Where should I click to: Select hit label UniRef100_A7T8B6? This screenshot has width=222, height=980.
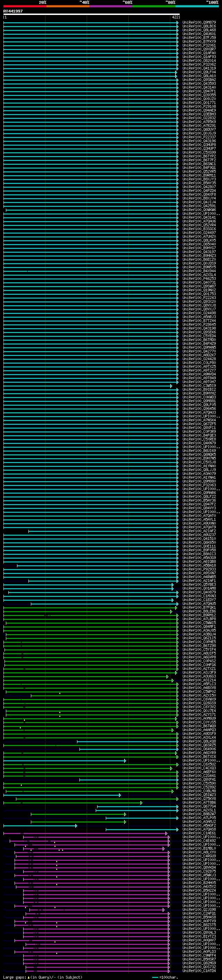click(199, 802)
